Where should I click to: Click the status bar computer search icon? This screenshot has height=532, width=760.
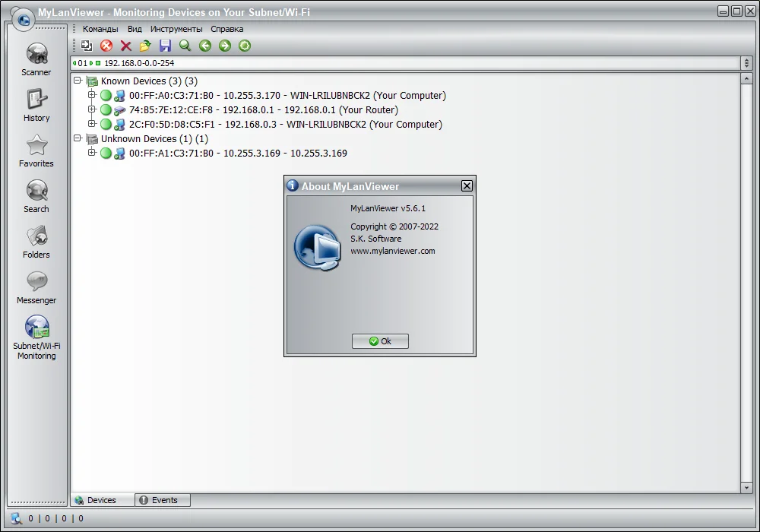(17, 518)
